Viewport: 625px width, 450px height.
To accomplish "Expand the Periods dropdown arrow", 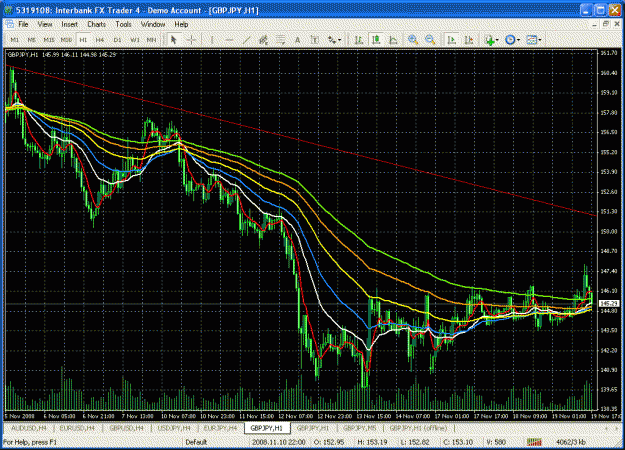I will (518, 40).
